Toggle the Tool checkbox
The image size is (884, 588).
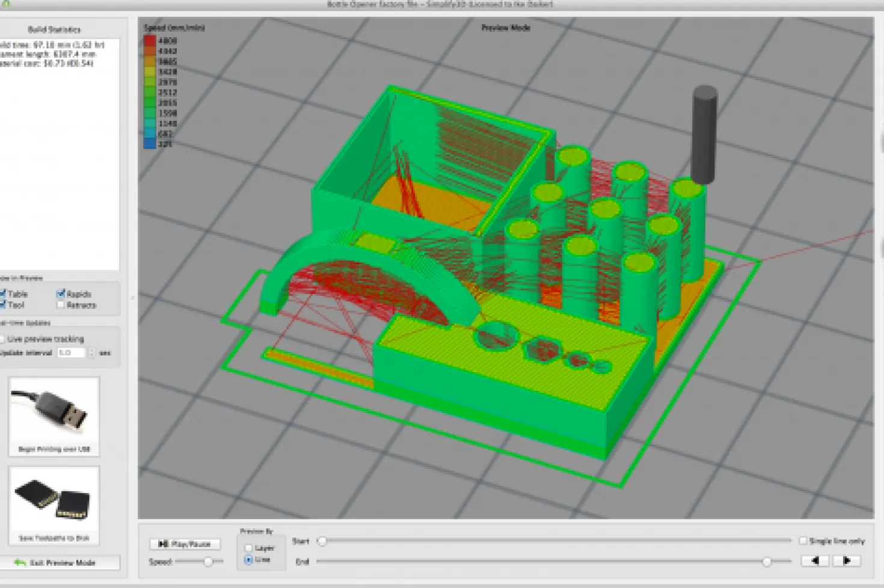pos(2,305)
